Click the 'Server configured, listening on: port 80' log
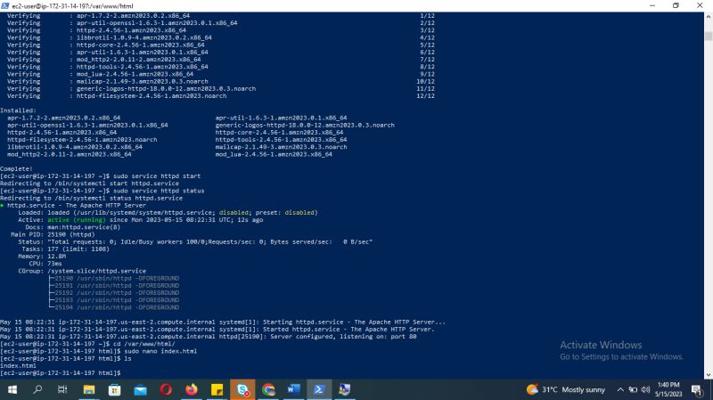 point(343,336)
